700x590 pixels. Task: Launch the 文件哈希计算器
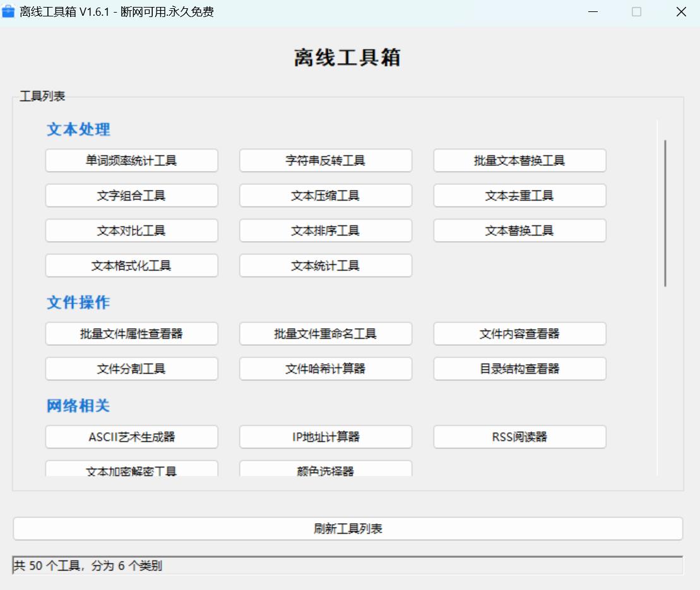coord(325,369)
